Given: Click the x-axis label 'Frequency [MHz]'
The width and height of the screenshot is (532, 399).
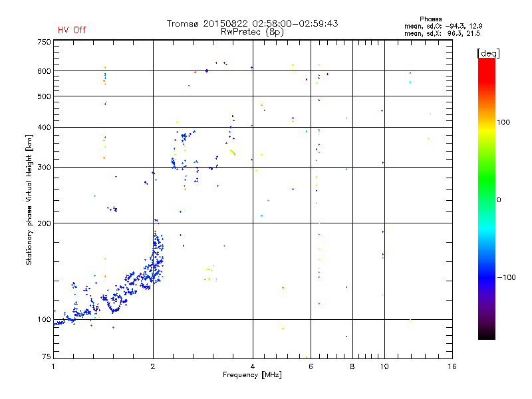Looking at the screenshot, I should pyautogui.click(x=252, y=375).
